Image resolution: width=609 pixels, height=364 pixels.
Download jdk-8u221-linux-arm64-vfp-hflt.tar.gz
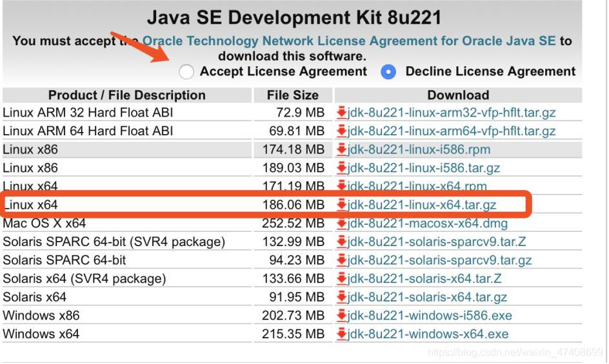tap(452, 131)
